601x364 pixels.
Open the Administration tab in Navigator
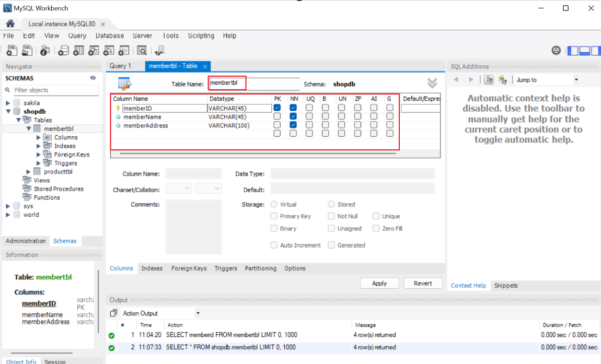pos(26,241)
